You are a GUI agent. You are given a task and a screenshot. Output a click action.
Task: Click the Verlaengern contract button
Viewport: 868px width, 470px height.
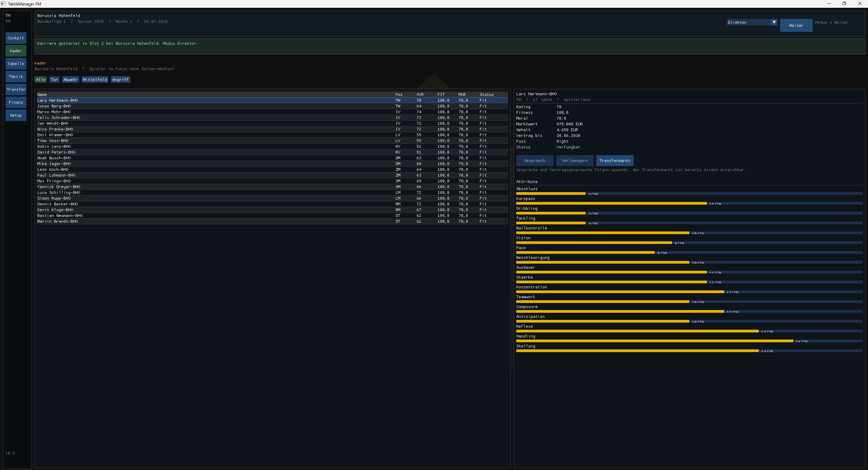[x=574, y=161]
